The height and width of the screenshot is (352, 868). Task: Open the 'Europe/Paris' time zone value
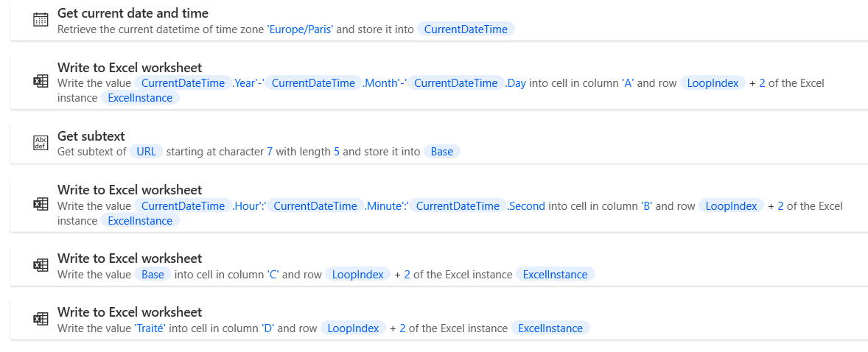pos(301,29)
